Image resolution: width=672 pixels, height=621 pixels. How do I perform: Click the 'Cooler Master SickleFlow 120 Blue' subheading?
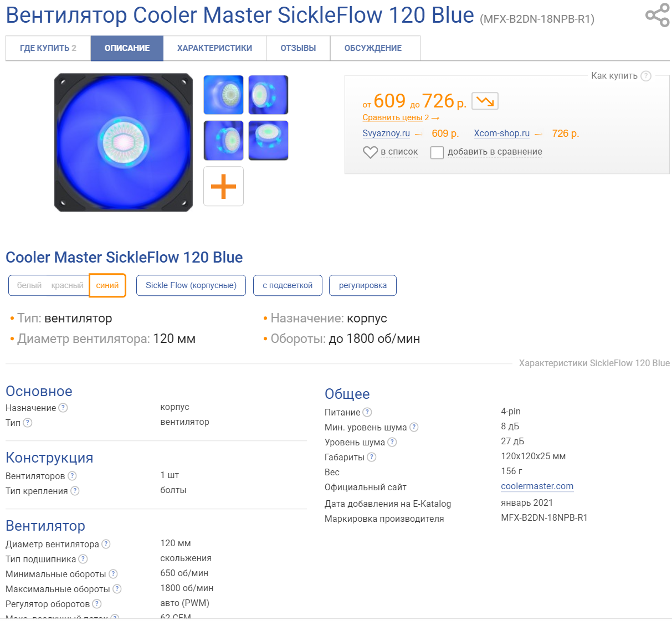click(x=124, y=257)
